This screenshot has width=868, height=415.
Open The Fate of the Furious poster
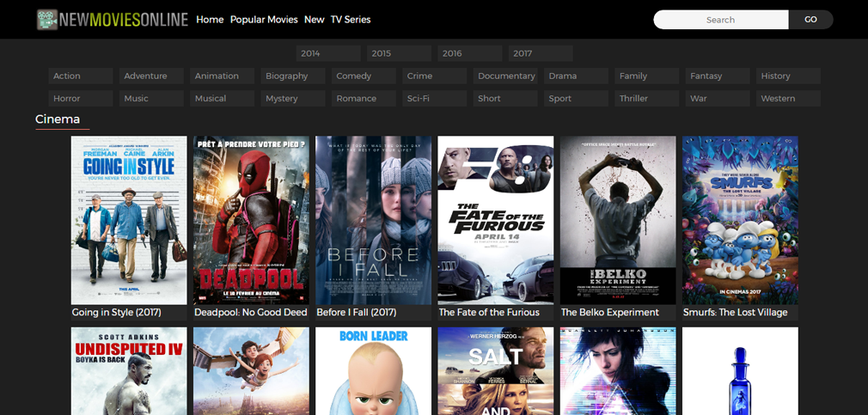[x=495, y=220]
